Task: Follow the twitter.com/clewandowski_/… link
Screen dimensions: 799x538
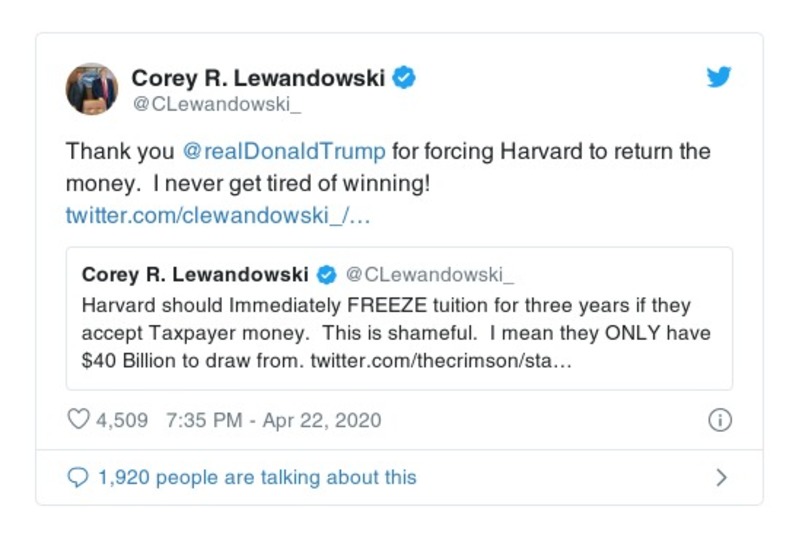Action: (x=218, y=216)
